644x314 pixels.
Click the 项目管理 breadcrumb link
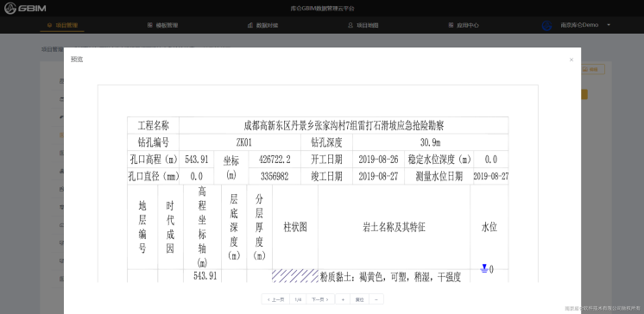coord(52,49)
